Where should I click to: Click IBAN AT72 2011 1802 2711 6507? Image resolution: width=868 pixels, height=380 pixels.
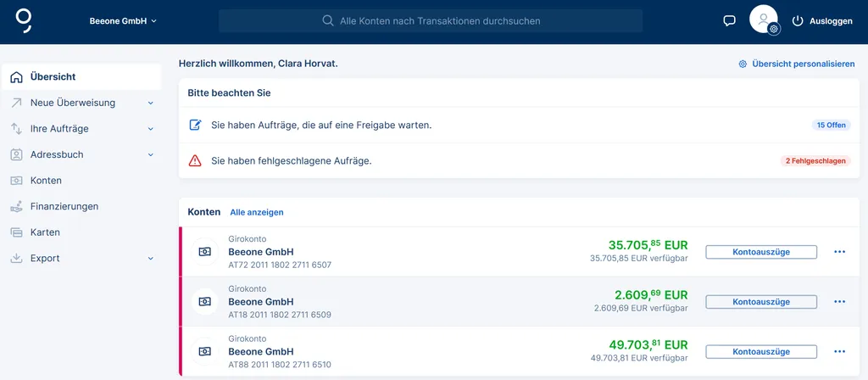[x=280, y=265]
